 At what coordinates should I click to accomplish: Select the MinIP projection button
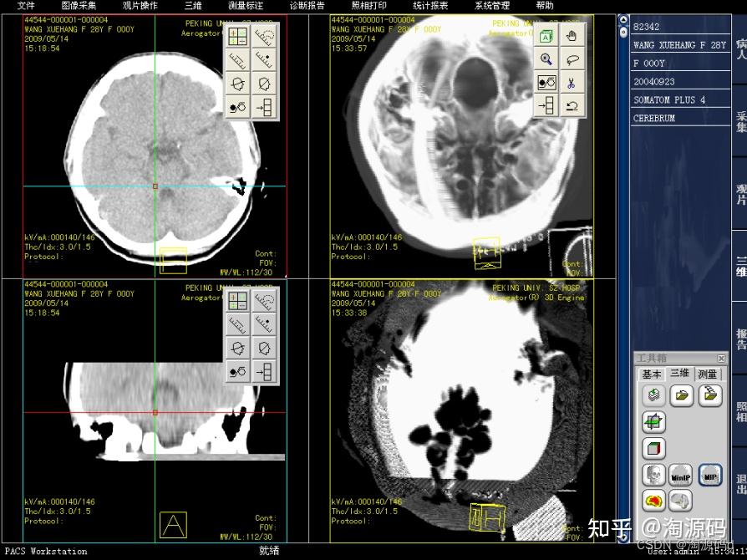click(x=681, y=476)
